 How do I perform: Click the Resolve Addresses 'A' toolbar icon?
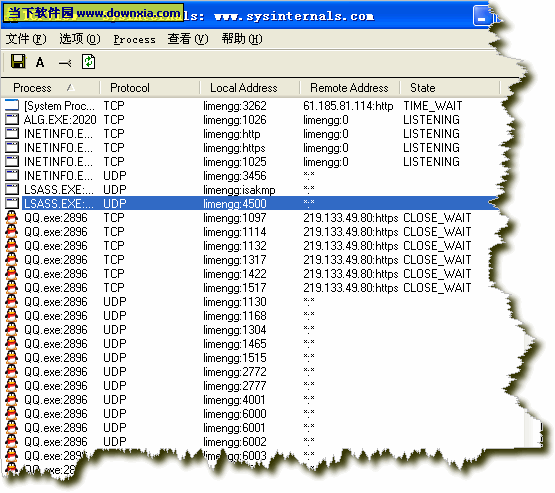coord(40,62)
